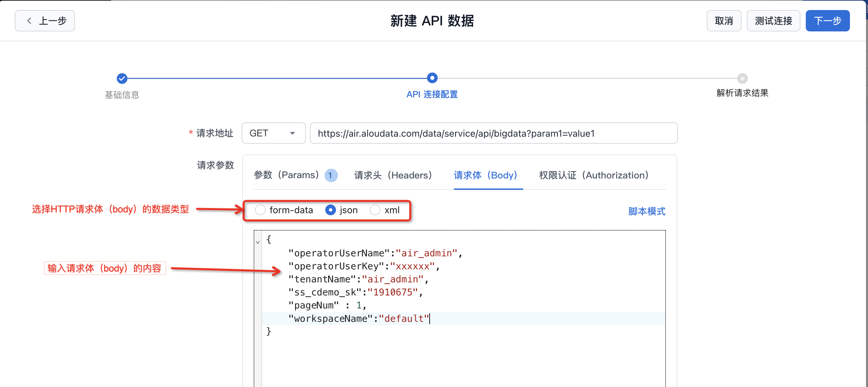Click the back chevron in 上一步 button
This screenshot has height=387, width=868.
pyautogui.click(x=29, y=21)
